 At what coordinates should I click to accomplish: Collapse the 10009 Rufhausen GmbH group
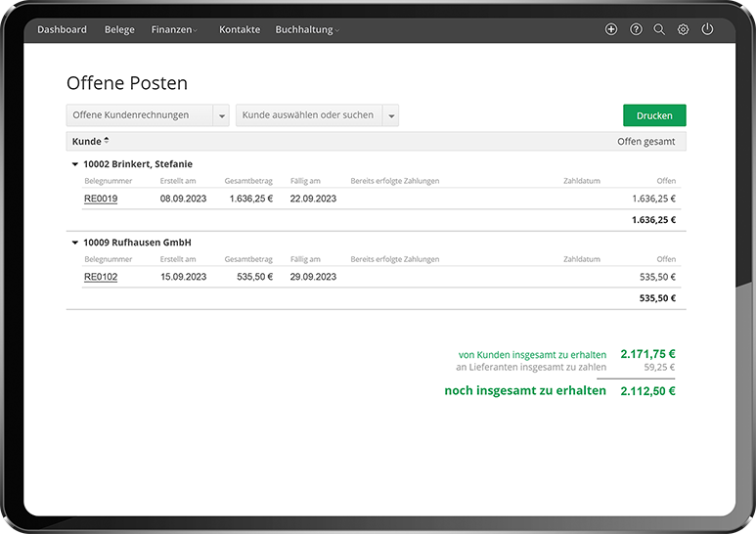click(75, 243)
